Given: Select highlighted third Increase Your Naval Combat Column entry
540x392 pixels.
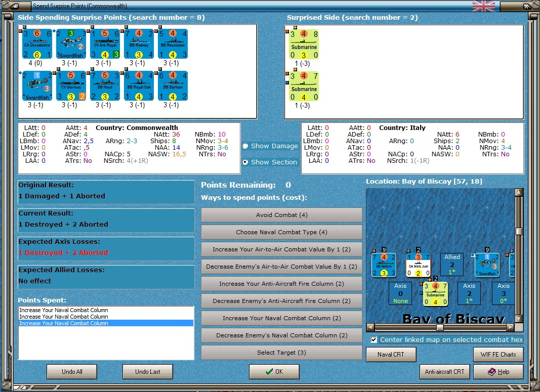Looking at the screenshot, I should tap(106, 323).
